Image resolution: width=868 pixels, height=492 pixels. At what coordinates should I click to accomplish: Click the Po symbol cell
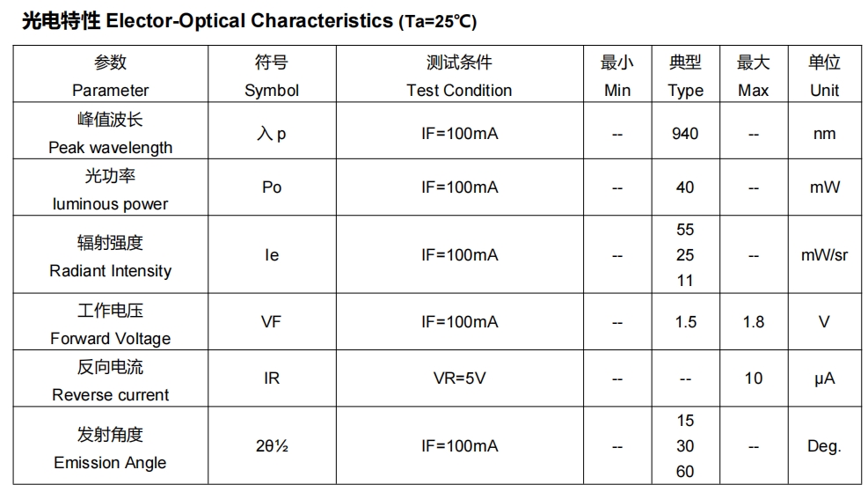(x=272, y=187)
